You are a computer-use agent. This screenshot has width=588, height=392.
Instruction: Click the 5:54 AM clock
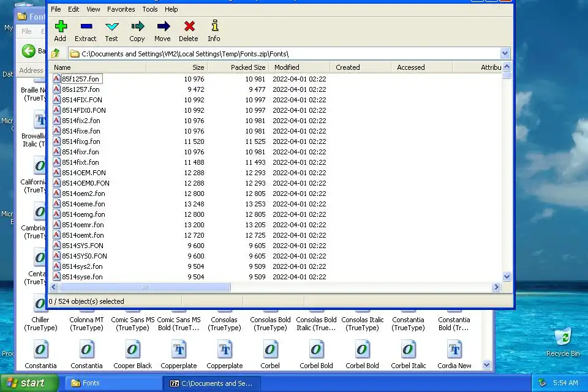point(565,383)
